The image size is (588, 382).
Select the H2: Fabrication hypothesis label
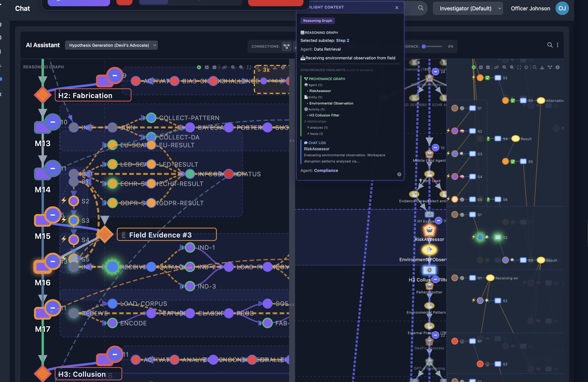93,95
